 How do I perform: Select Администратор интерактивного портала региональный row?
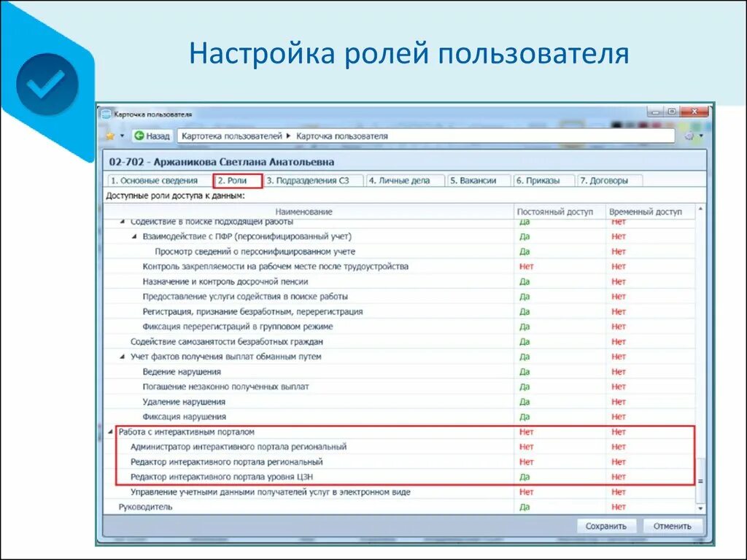[399, 447]
